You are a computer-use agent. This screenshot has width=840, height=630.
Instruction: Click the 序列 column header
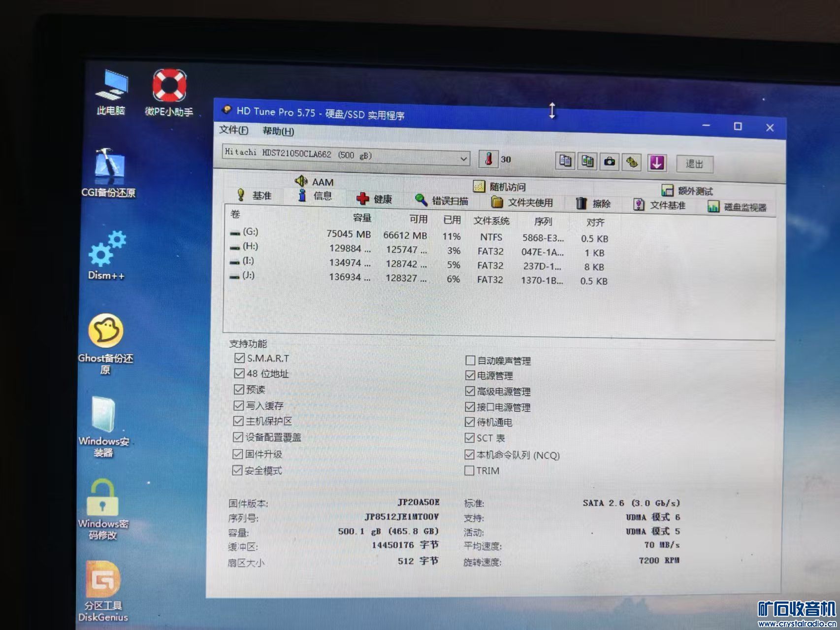coord(544,222)
